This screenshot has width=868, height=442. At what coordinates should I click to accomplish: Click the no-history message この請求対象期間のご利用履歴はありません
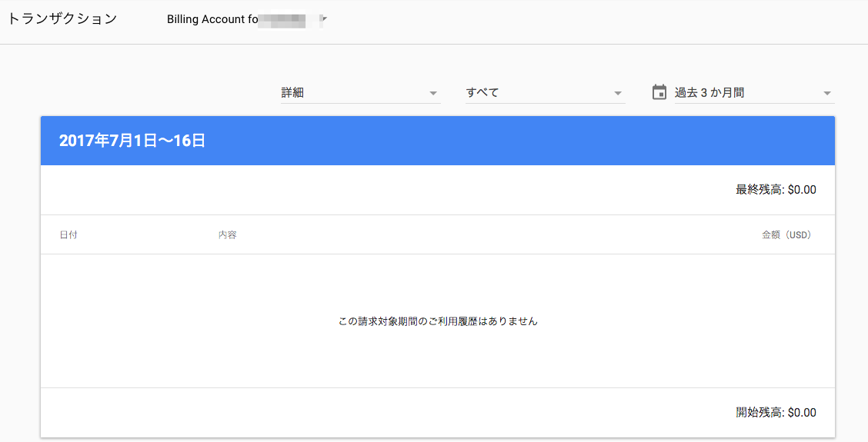[438, 321]
